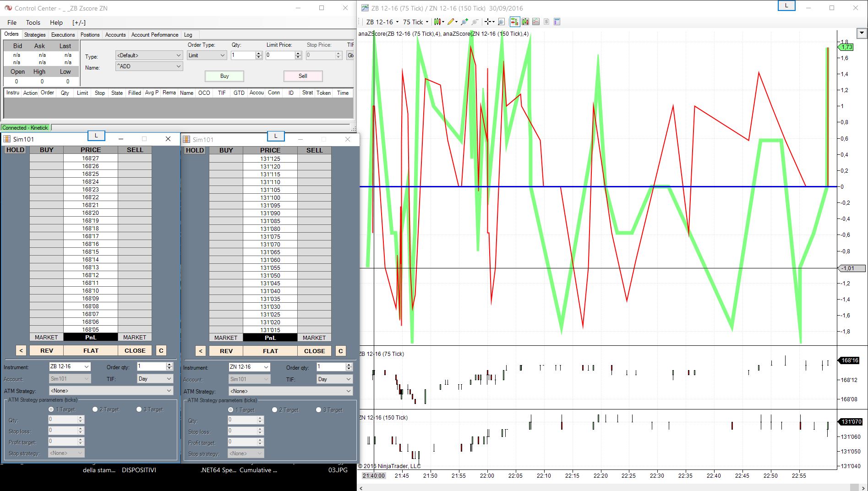The height and width of the screenshot is (491, 868).
Task: Click the NinjaTrader Control Center logo icon
Action: [8, 8]
